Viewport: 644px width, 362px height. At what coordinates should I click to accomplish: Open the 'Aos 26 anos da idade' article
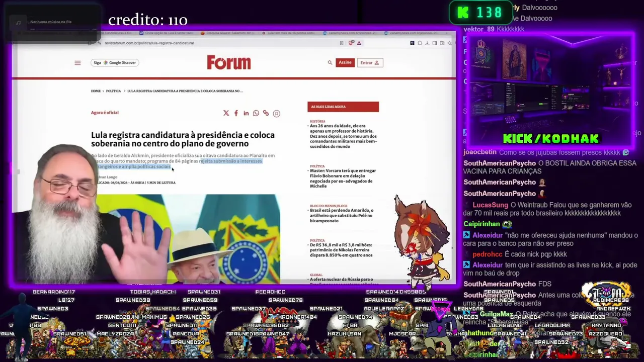(343, 136)
